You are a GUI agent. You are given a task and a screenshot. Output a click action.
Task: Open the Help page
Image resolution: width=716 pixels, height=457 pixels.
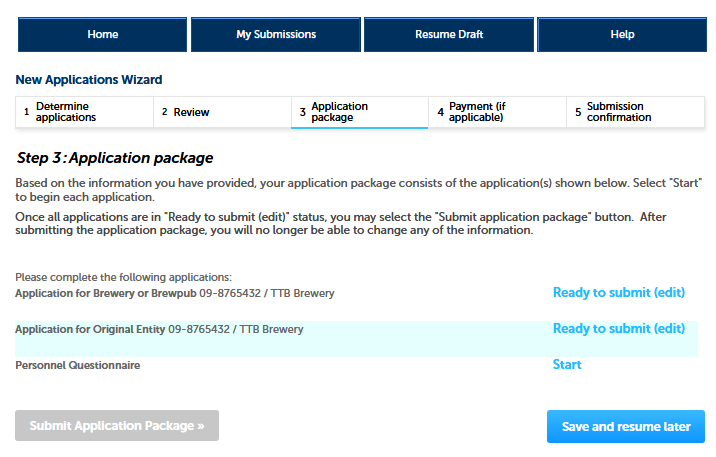[622, 34]
